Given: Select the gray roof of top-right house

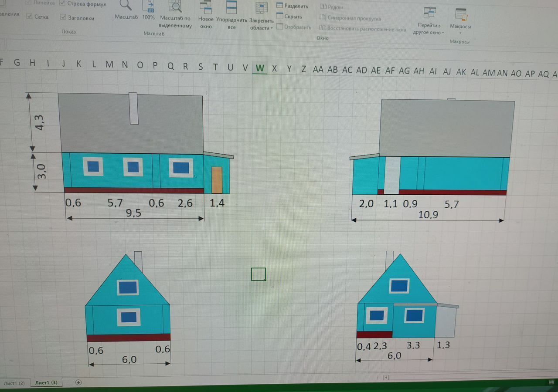Looking at the screenshot, I should point(446,128).
